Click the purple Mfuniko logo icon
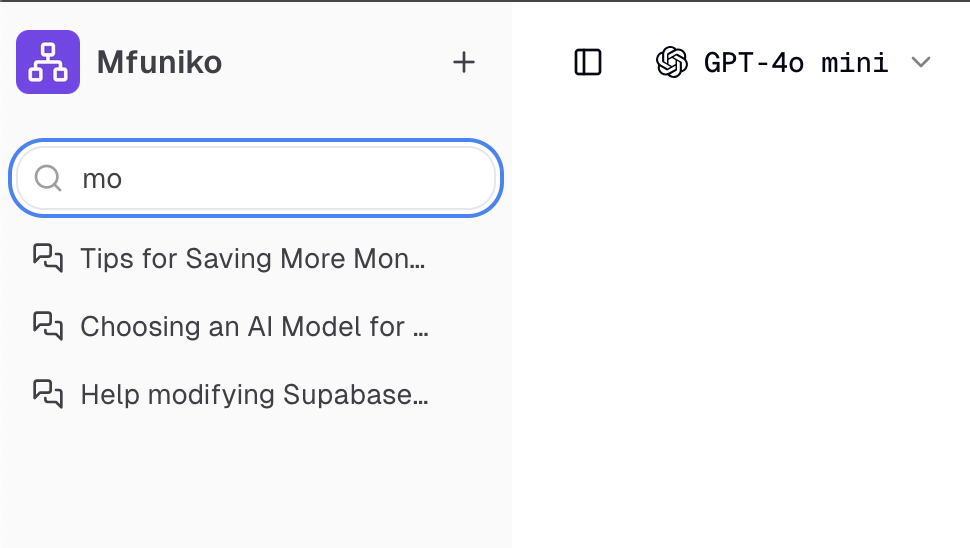The width and height of the screenshot is (970, 548). pyautogui.click(x=48, y=62)
